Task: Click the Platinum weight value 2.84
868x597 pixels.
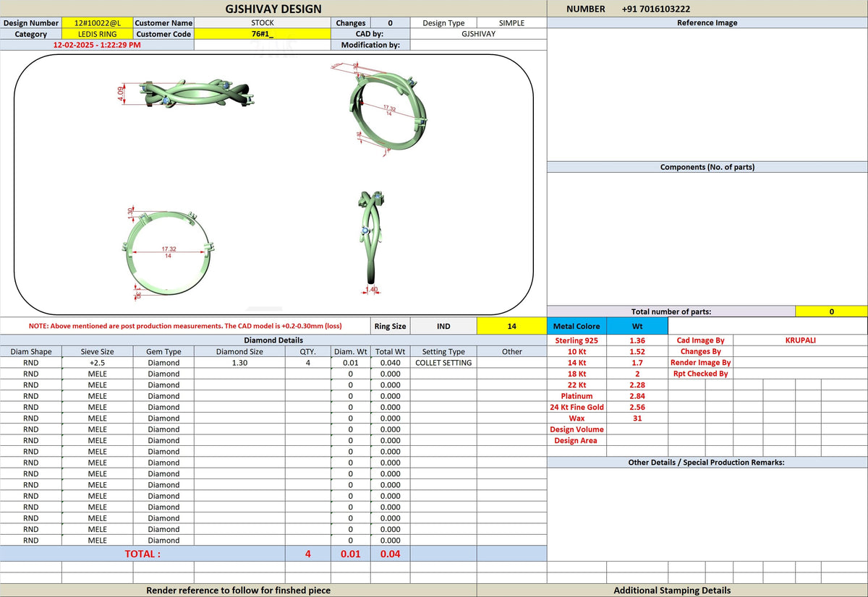Action: click(x=637, y=396)
